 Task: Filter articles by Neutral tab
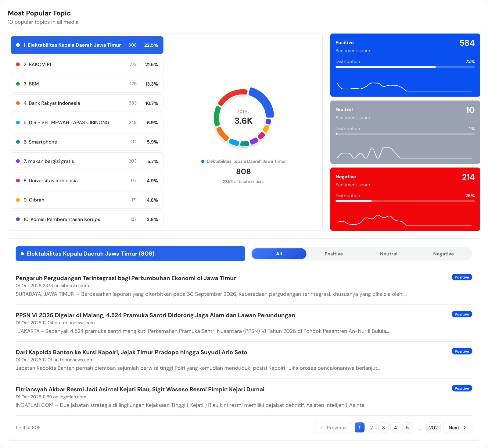click(389, 254)
